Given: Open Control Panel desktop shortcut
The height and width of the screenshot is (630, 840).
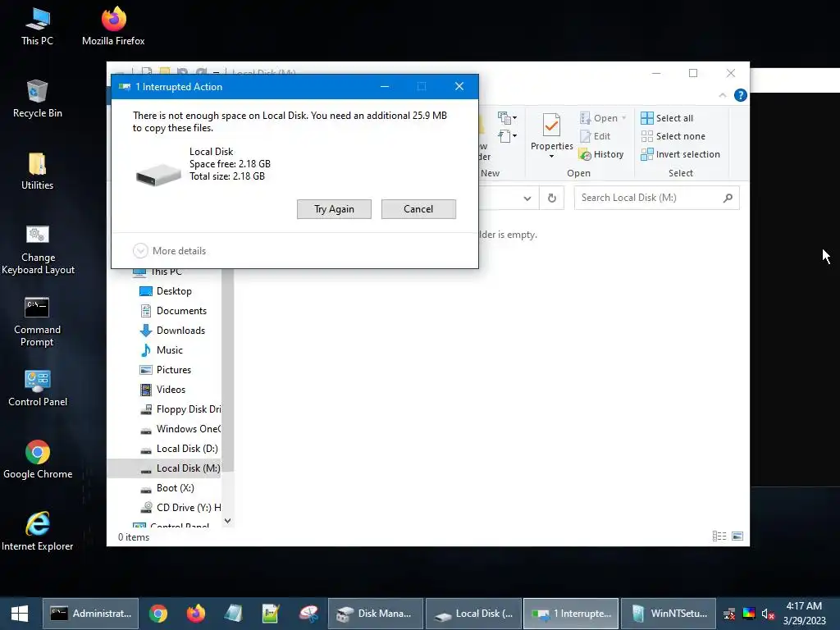Looking at the screenshot, I should 38,388.
